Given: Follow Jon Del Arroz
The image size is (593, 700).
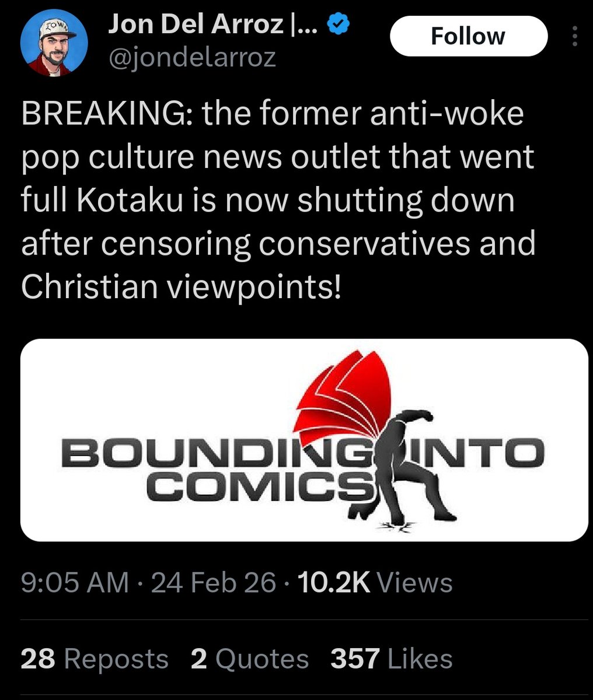Looking at the screenshot, I should coord(468,36).
